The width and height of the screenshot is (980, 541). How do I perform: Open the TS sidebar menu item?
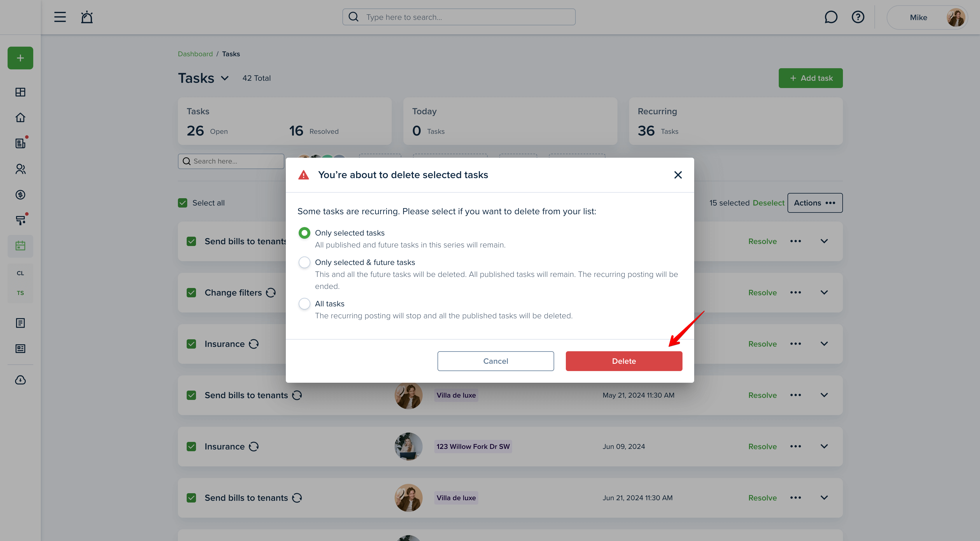coord(20,293)
